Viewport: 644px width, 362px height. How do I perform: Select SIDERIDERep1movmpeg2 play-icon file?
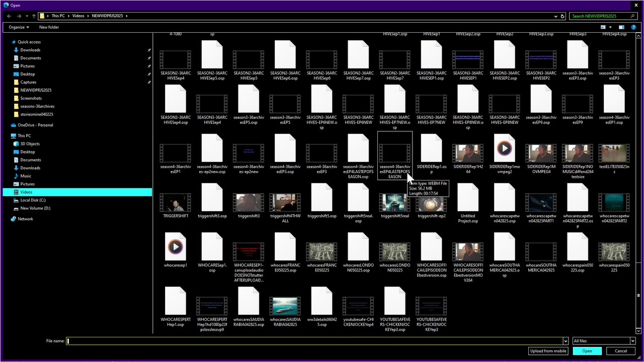click(x=504, y=148)
